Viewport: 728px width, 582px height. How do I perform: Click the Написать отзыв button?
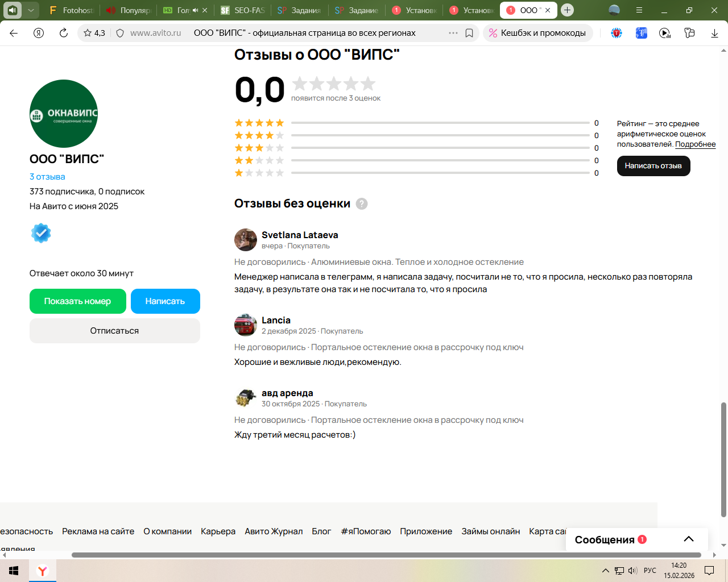click(x=653, y=166)
